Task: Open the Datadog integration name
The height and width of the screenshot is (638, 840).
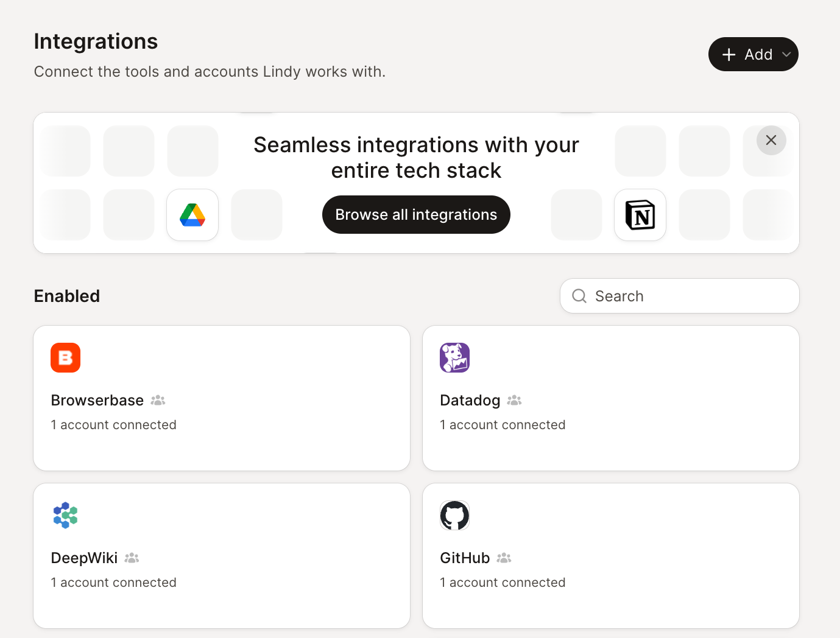Action: click(470, 400)
